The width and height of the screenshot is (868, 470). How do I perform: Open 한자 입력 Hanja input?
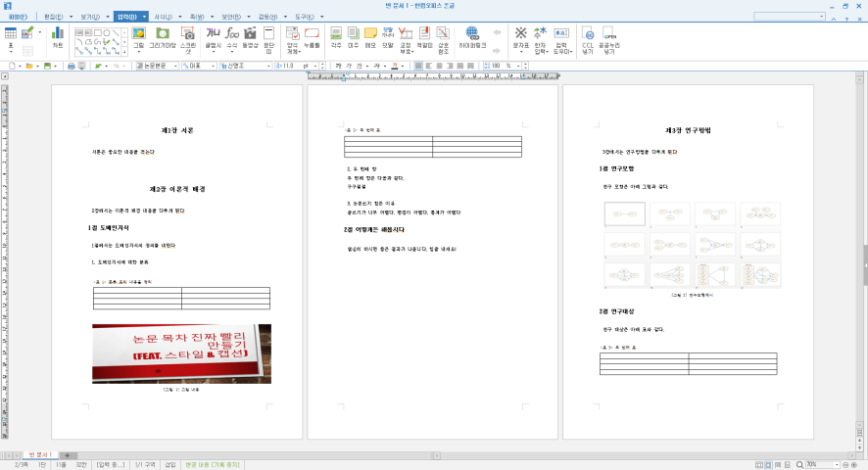[x=540, y=40]
